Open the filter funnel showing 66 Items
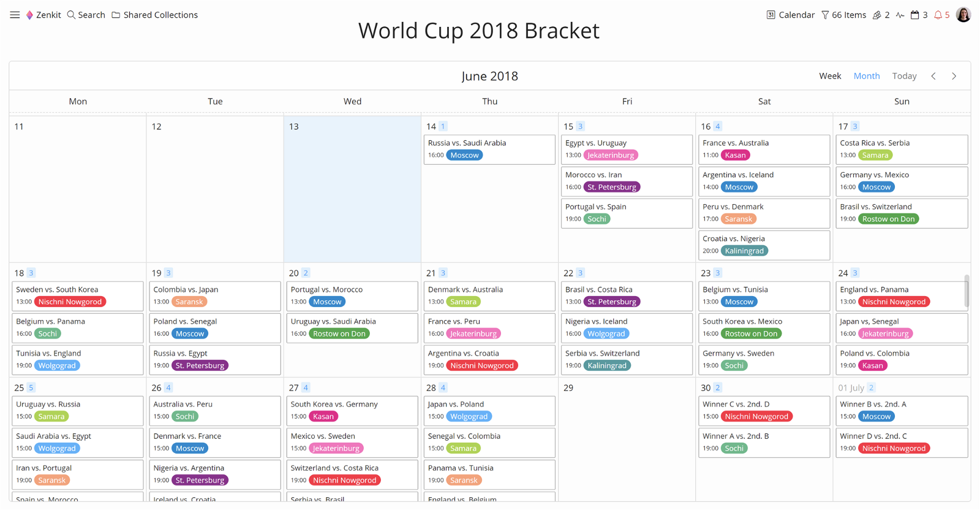980x510 pixels. (843, 15)
